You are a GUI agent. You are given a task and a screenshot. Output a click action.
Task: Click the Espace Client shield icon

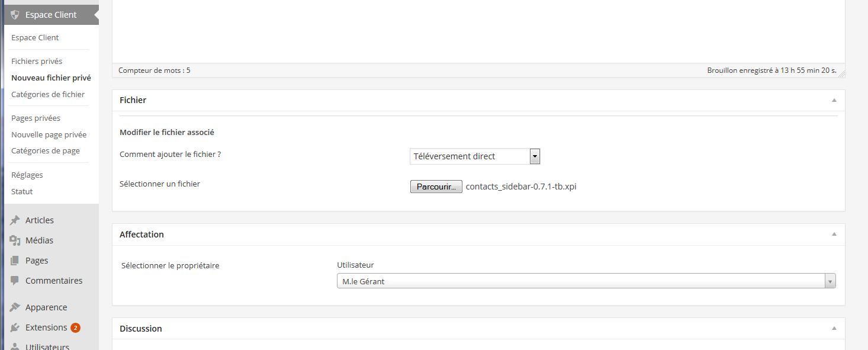pyautogui.click(x=15, y=15)
